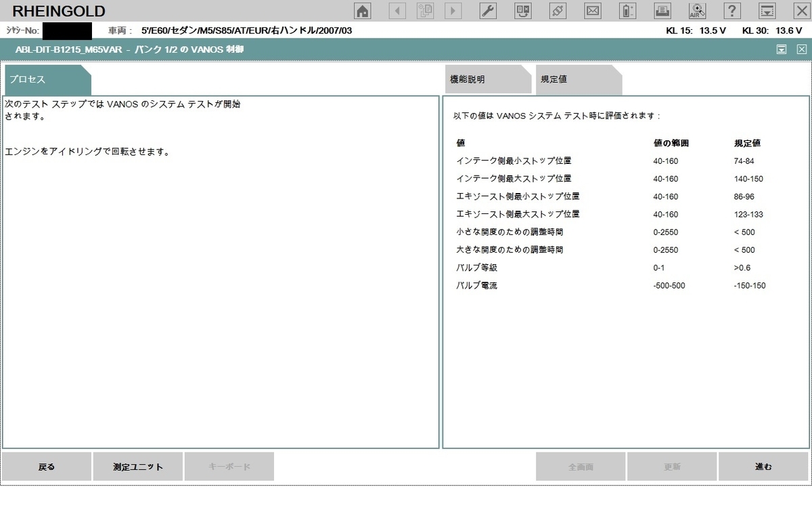Click the 0-1 range value
The height and width of the screenshot is (508, 812).
(x=659, y=268)
